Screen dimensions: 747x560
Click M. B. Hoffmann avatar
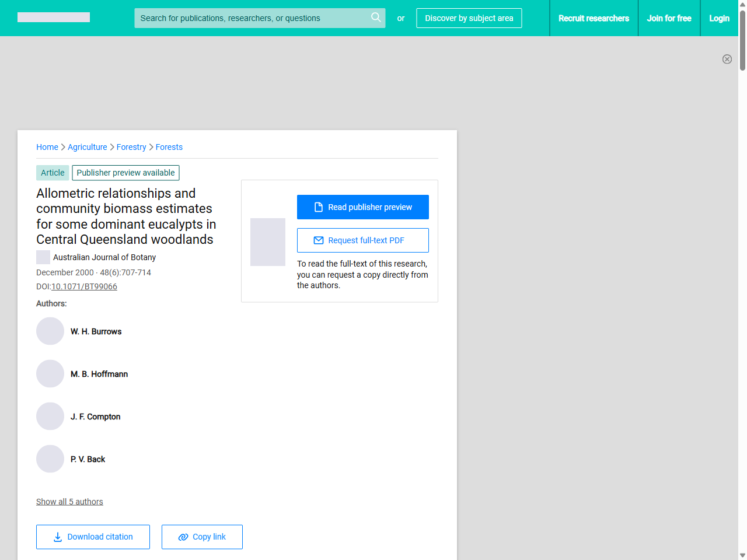[x=50, y=374]
